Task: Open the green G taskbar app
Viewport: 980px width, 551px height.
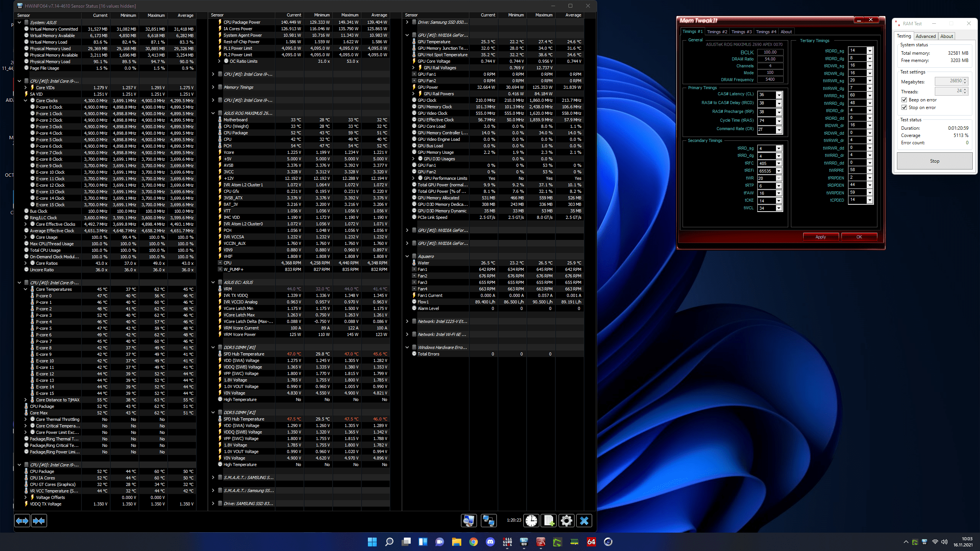Action: [x=557, y=542]
